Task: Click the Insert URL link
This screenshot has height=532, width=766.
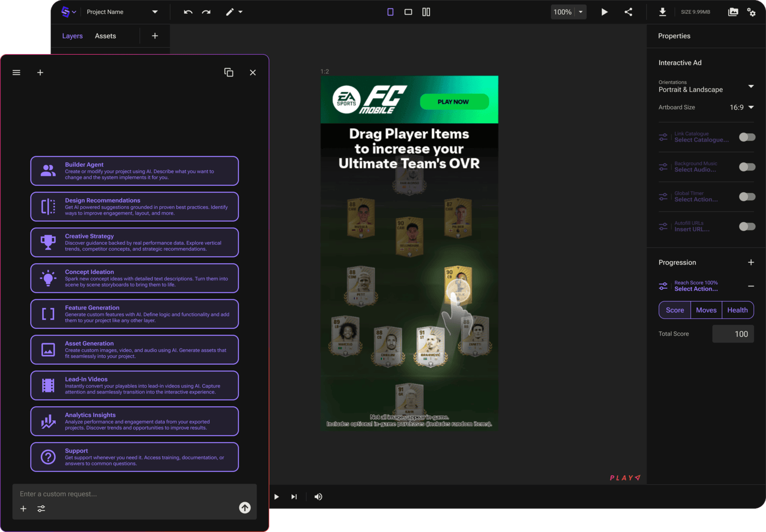Action: (692, 229)
